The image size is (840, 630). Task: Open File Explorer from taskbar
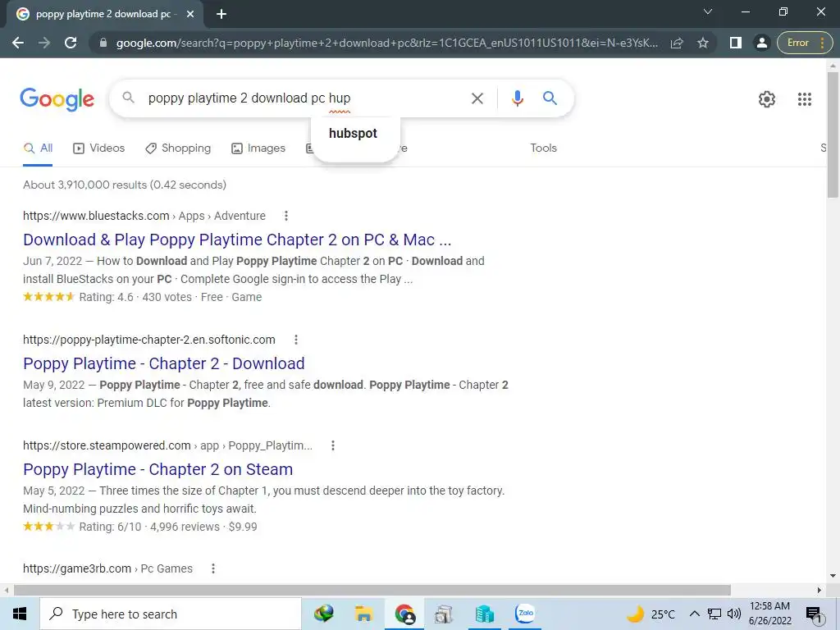[363, 614]
